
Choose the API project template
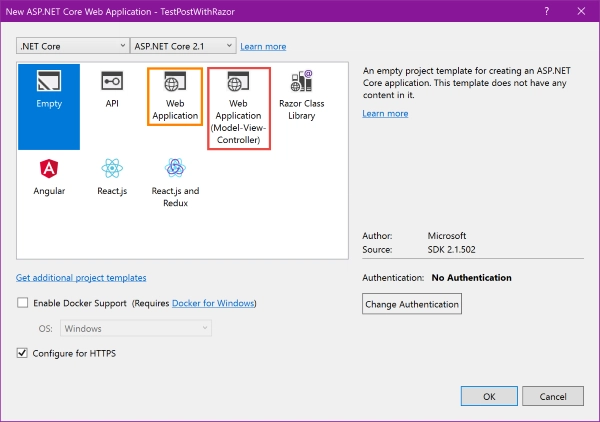click(112, 90)
